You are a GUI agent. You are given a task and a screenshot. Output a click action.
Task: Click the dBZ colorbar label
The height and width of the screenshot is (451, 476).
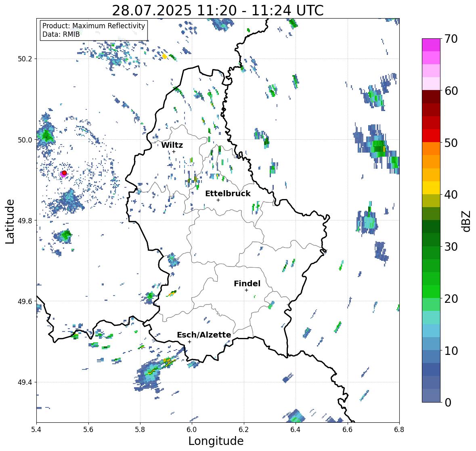pos(466,221)
